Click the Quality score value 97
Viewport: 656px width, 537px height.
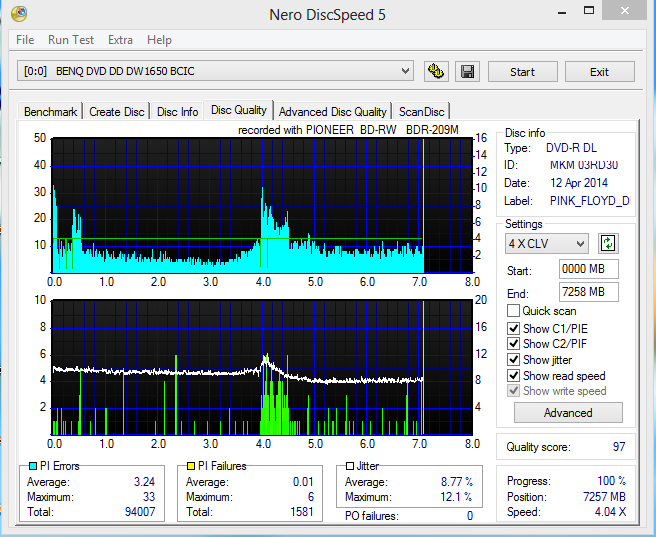pyautogui.click(x=619, y=447)
